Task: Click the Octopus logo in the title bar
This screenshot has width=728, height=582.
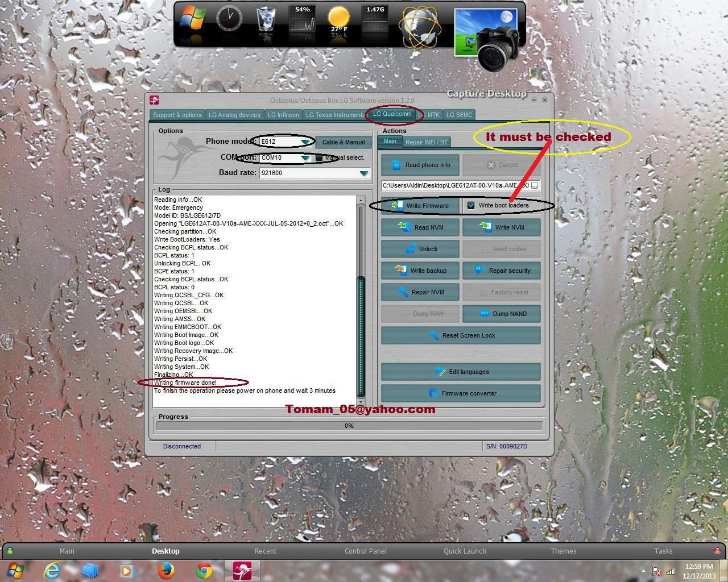Action: click(154, 101)
